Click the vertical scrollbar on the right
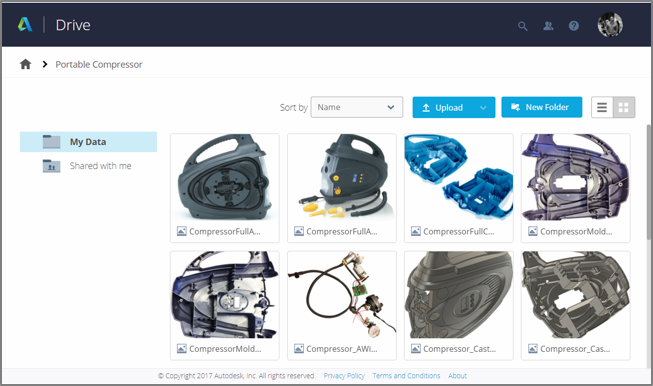 point(648,182)
